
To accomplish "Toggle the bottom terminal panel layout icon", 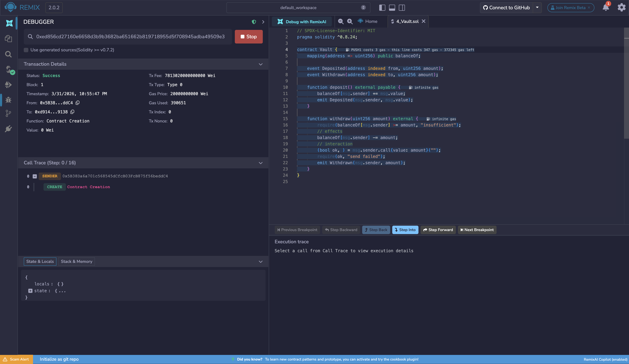I will pyautogui.click(x=392, y=8).
